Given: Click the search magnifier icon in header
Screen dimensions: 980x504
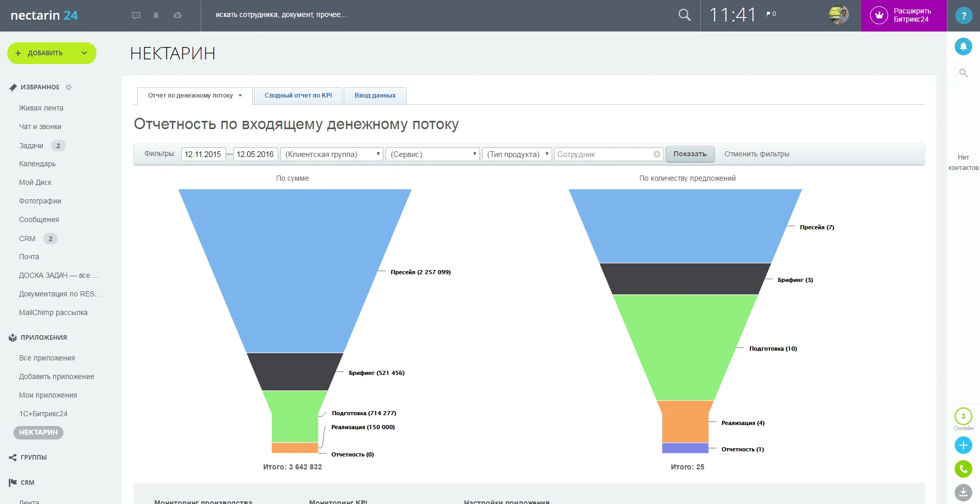Looking at the screenshot, I should tap(684, 15).
